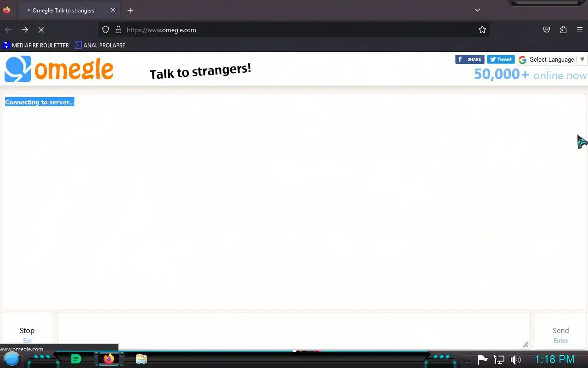This screenshot has height=368, width=588.
Task: Close the Omegle tab
Action: pos(113,10)
